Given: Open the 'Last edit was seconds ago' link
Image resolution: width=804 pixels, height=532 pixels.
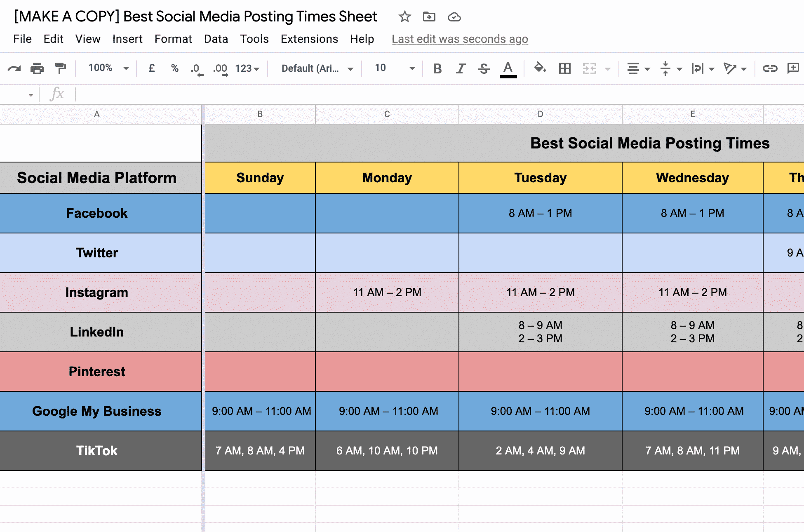Looking at the screenshot, I should pos(460,39).
